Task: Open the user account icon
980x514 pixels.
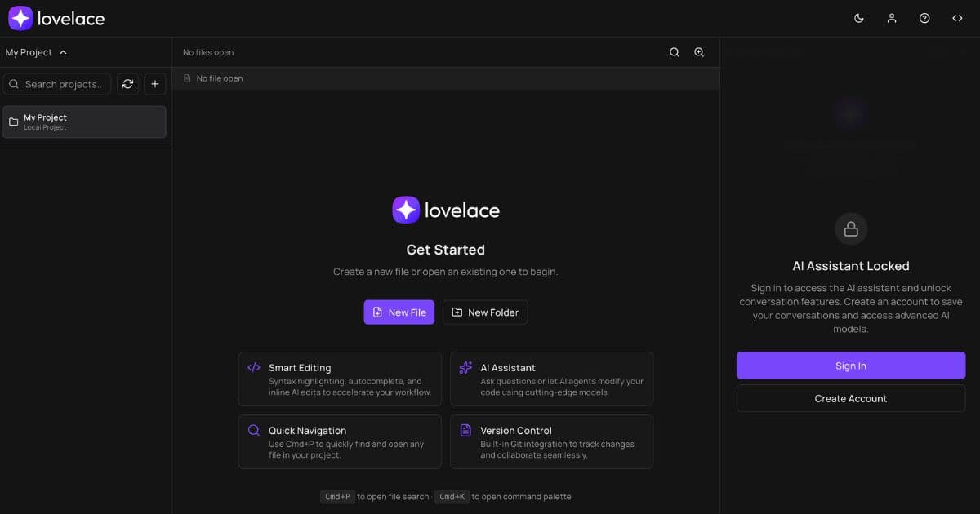Action: tap(892, 18)
